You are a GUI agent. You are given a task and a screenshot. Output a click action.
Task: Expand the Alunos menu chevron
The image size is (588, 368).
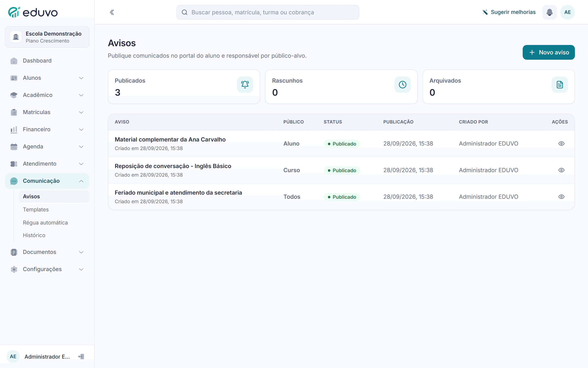coord(81,78)
